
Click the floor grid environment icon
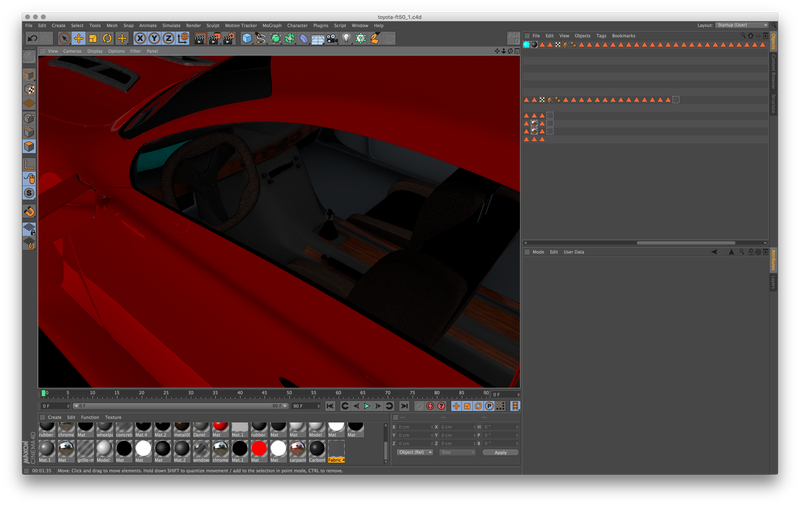point(318,38)
